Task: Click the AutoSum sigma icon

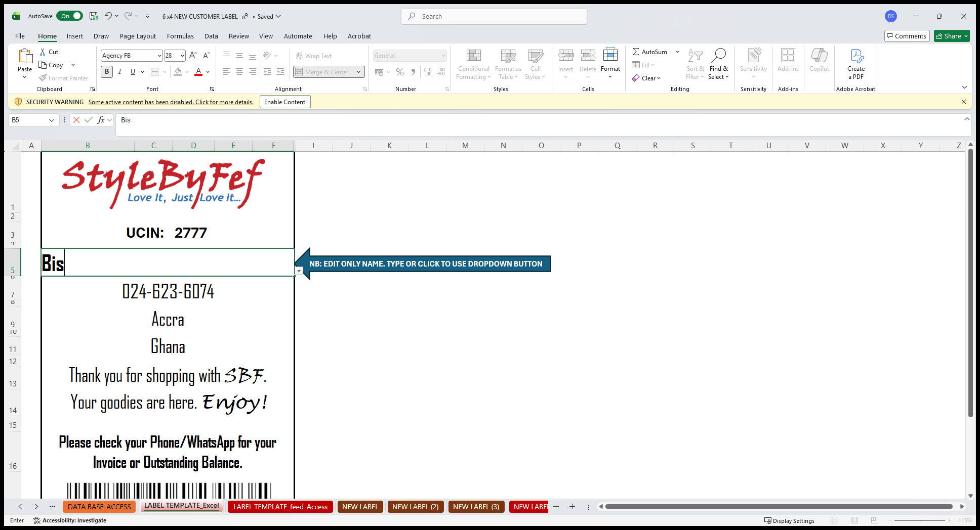Action: click(636, 52)
